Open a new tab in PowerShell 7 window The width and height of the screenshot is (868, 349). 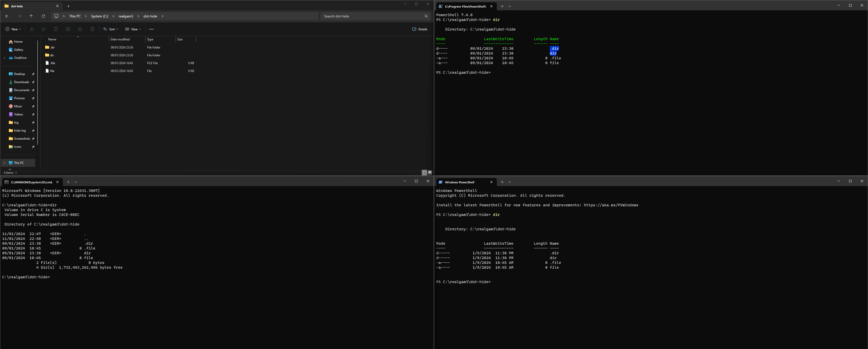coord(502,6)
